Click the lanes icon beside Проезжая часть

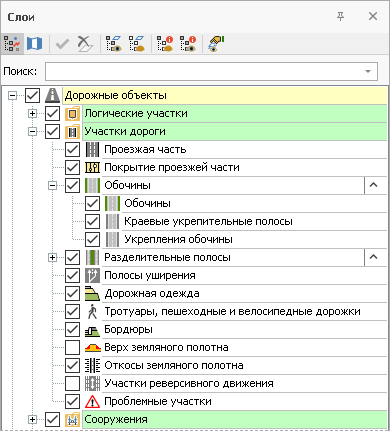click(92, 149)
